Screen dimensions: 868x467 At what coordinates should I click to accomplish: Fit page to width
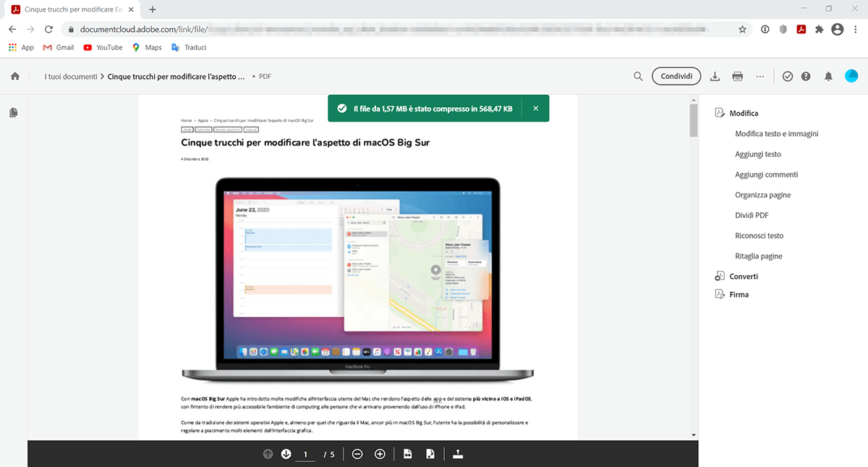pos(408,454)
